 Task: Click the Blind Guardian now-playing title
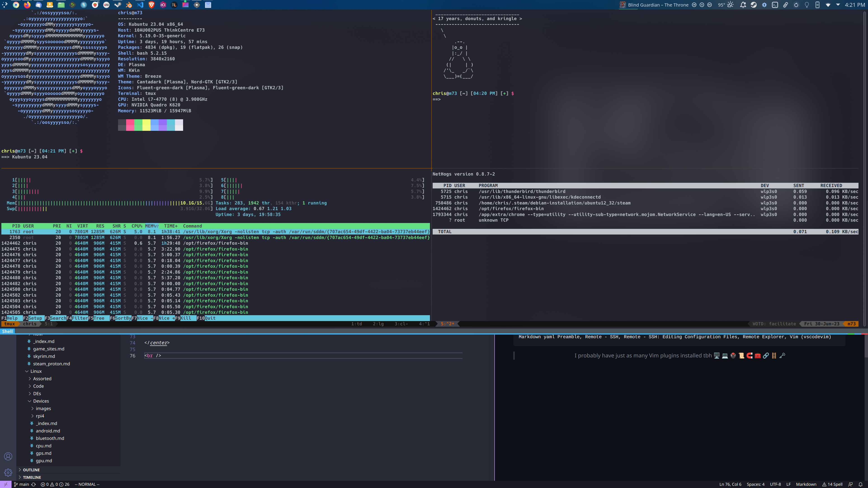tap(658, 5)
